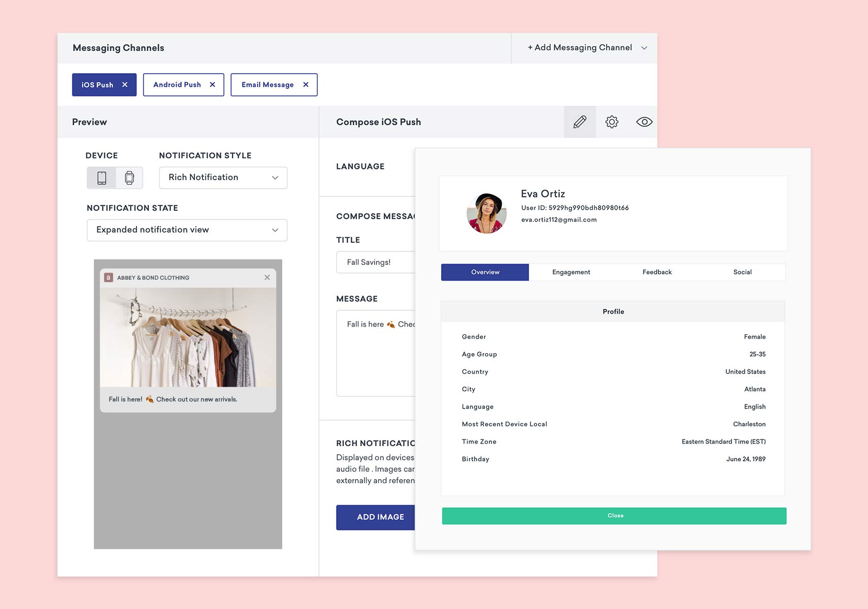This screenshot has width=868, height=609.
Task: Open the gear settings icon
Action: point(612,122)
